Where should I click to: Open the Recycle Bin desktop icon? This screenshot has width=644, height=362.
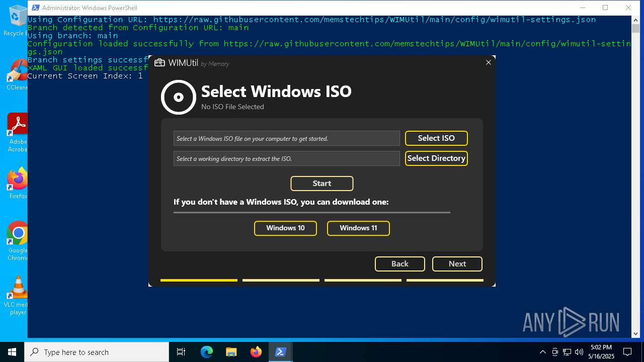pyautogui.click(x=18, y=21)
